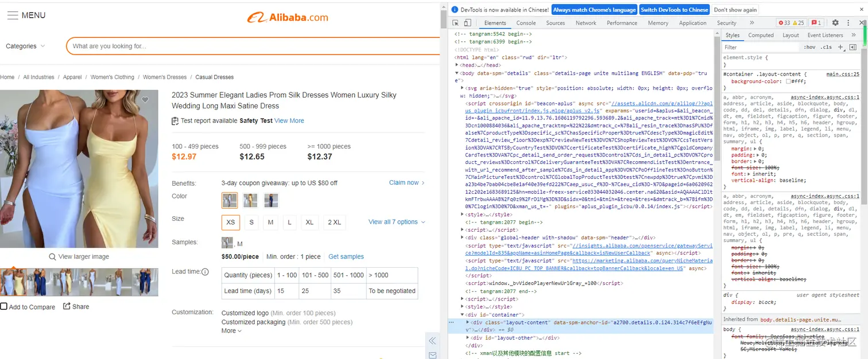Click the sample product thumbnail icon
This screenshot has height=359, width=868.
(227, 243)
